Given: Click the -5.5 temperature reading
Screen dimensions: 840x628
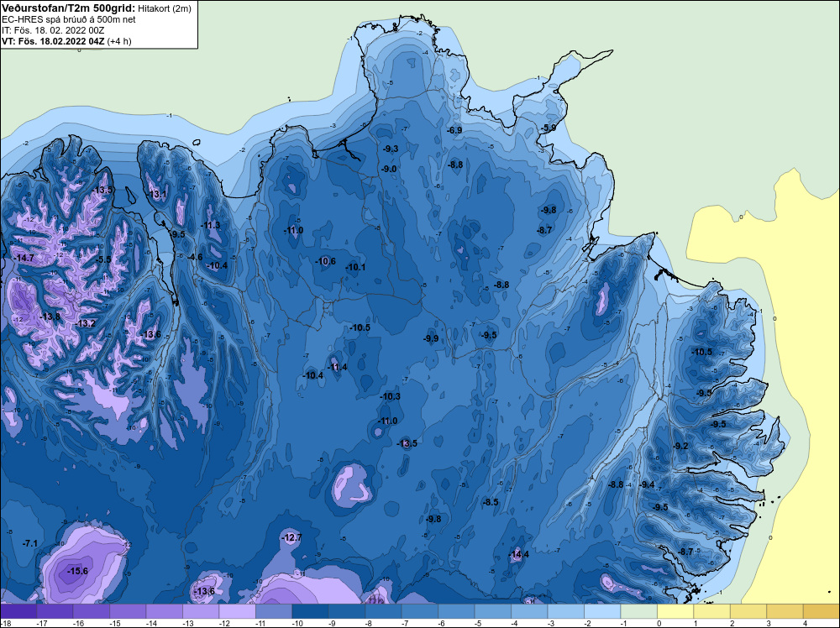Looking at the screenshot, I should [x=103, y=259].
